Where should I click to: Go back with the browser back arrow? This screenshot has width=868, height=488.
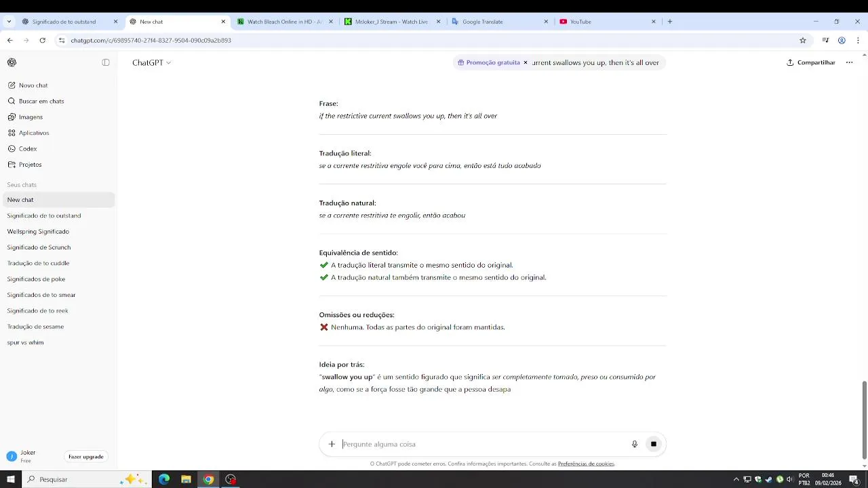click(10, 41)
